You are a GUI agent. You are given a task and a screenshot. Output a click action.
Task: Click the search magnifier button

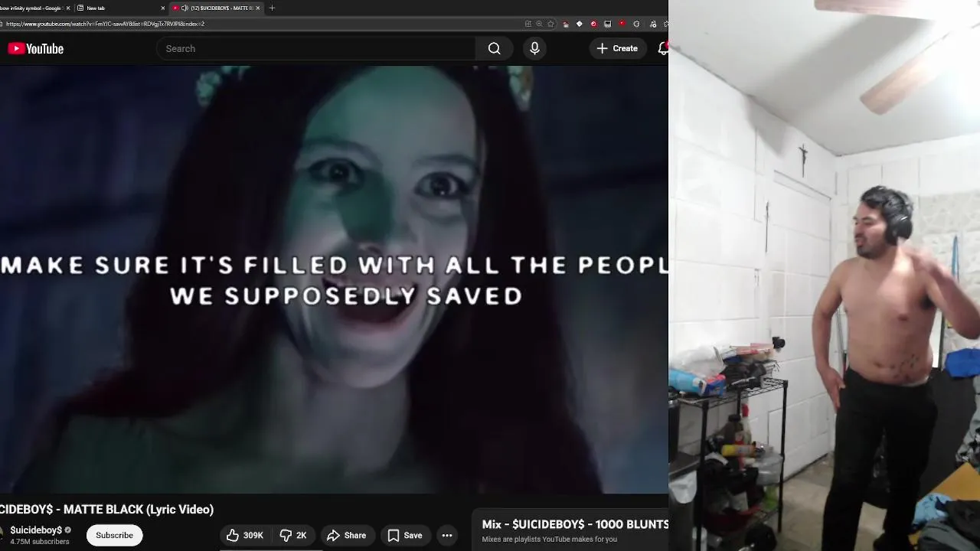tap(494, 48)
